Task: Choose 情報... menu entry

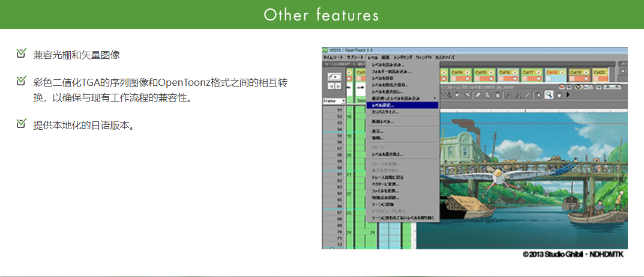Action: pyautogui.click(x=403, y=138)
